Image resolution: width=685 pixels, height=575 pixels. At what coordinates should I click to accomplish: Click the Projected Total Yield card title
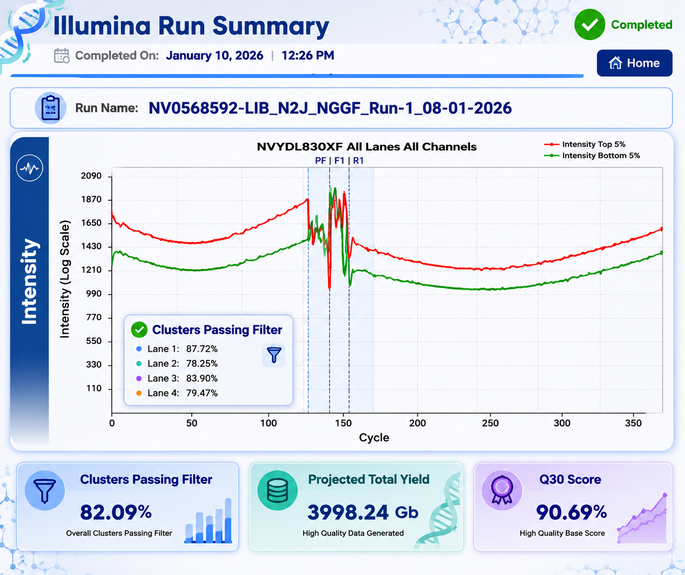(369, 479)
